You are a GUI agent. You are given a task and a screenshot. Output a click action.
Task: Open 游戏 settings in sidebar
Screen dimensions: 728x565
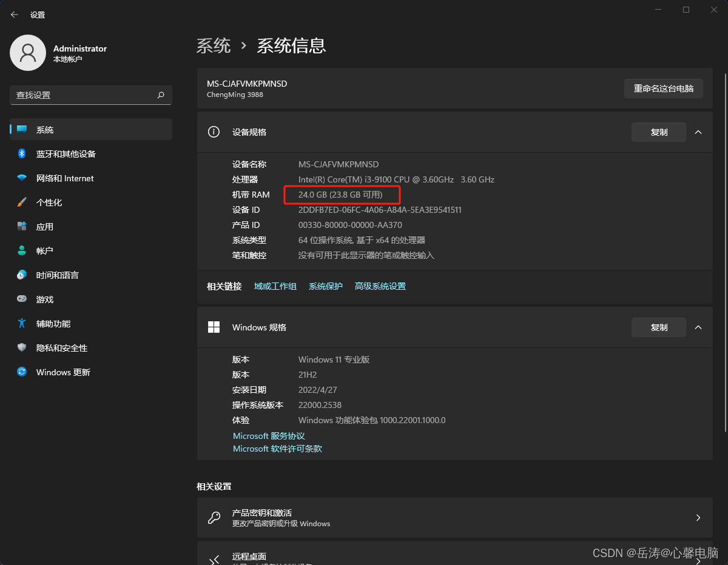pyautogui.click(x=91, y=299)
